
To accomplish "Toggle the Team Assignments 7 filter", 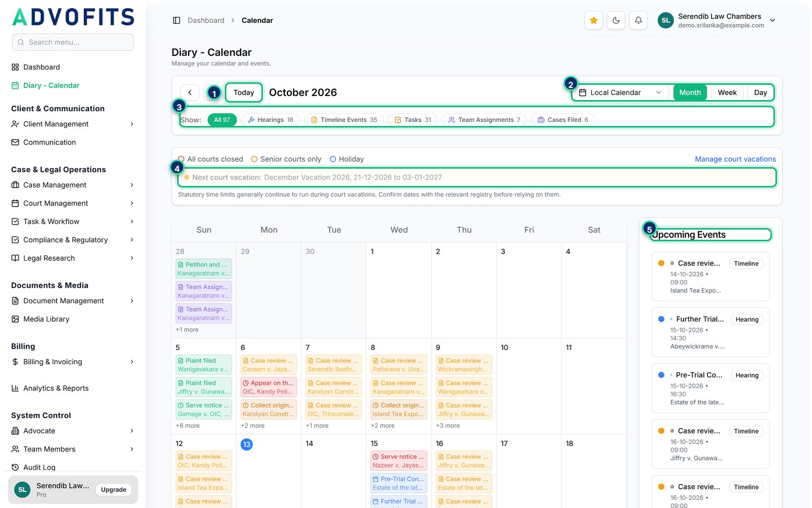I will point(484,120).
